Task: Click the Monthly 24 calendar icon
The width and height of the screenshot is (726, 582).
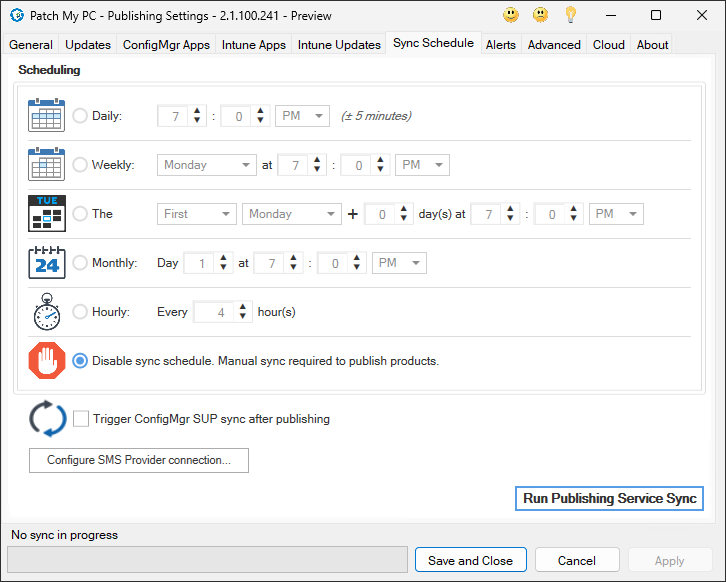Action: click(47, 263)
